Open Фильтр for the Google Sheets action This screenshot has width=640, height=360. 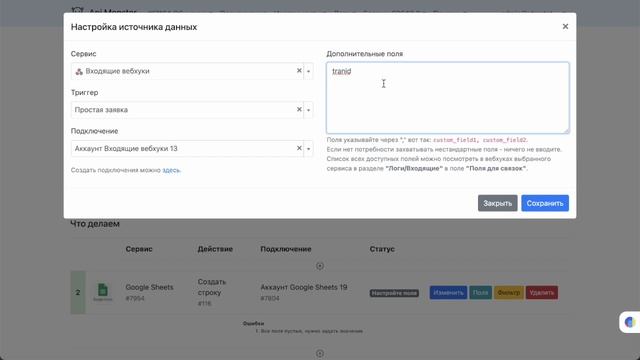click(509, 293)
